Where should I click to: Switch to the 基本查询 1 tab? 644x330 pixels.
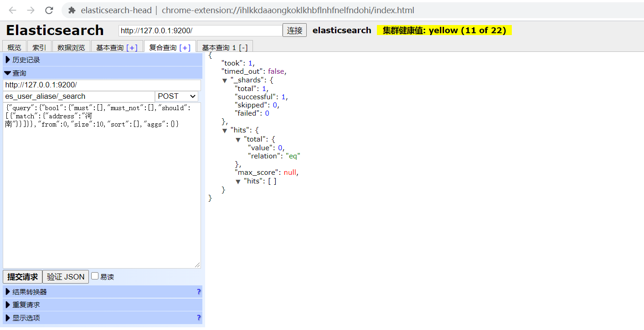(x=219, y=47)
